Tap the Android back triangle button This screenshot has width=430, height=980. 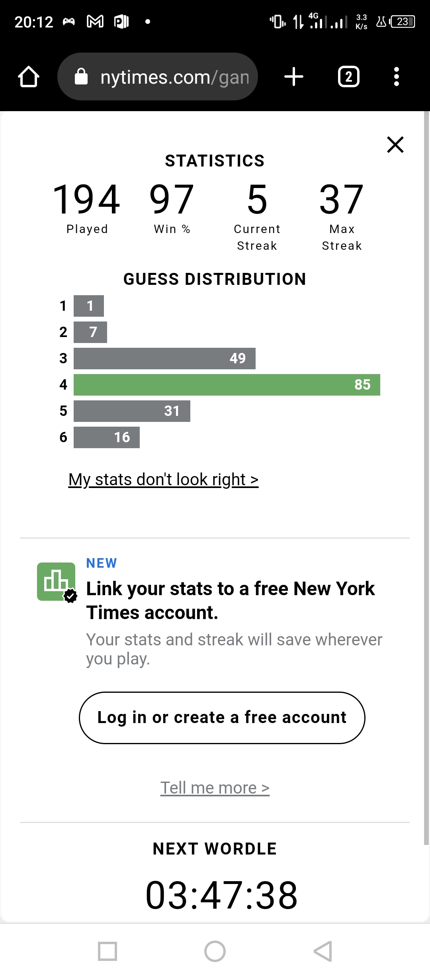(323, 951)
